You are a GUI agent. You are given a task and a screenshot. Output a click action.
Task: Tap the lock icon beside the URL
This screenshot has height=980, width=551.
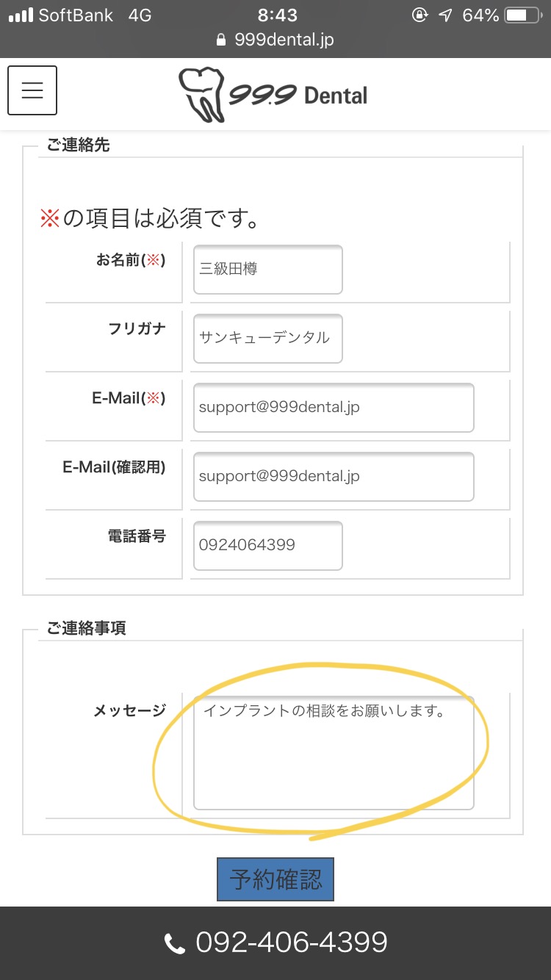[221, 40]
